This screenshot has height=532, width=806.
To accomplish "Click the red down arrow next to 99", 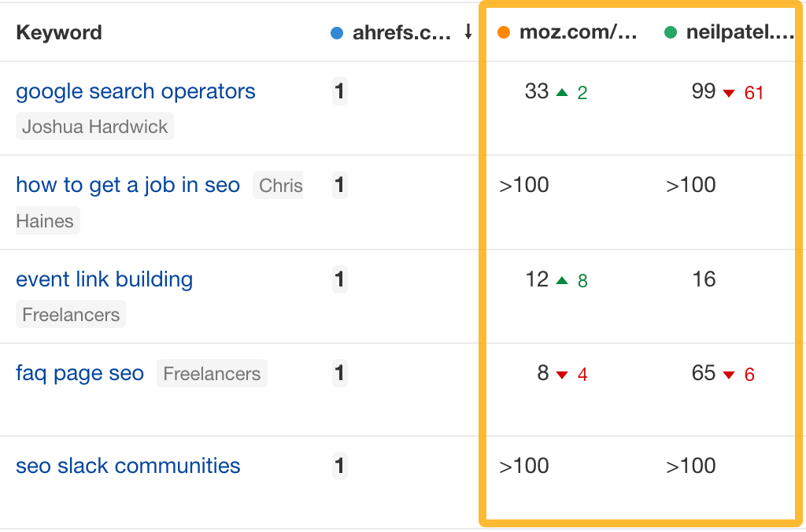I will [x=729, y=93].
